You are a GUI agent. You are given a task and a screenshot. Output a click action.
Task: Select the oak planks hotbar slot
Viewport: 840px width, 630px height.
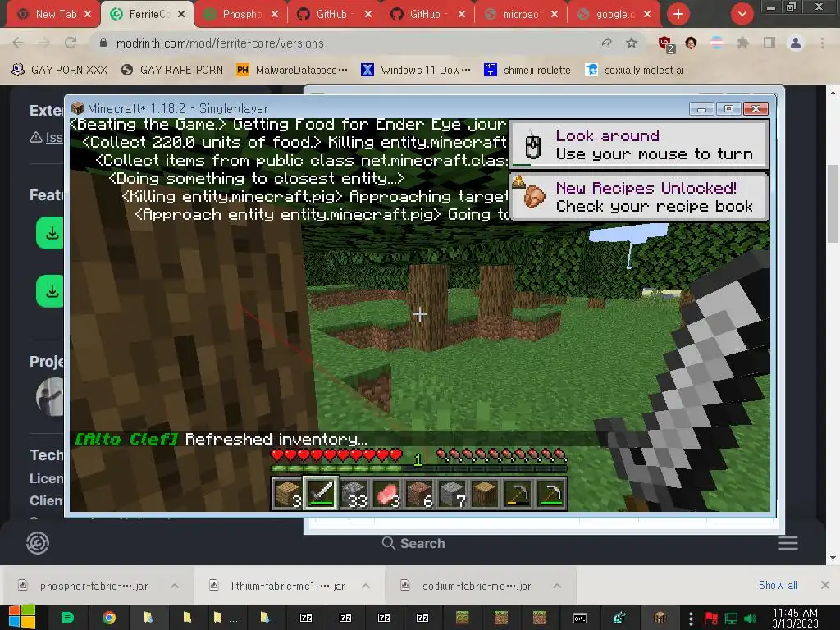coord(288,493)
